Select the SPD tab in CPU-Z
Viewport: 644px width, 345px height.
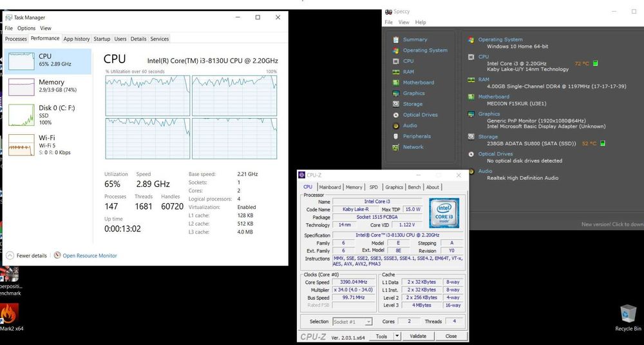coord(374,187)
